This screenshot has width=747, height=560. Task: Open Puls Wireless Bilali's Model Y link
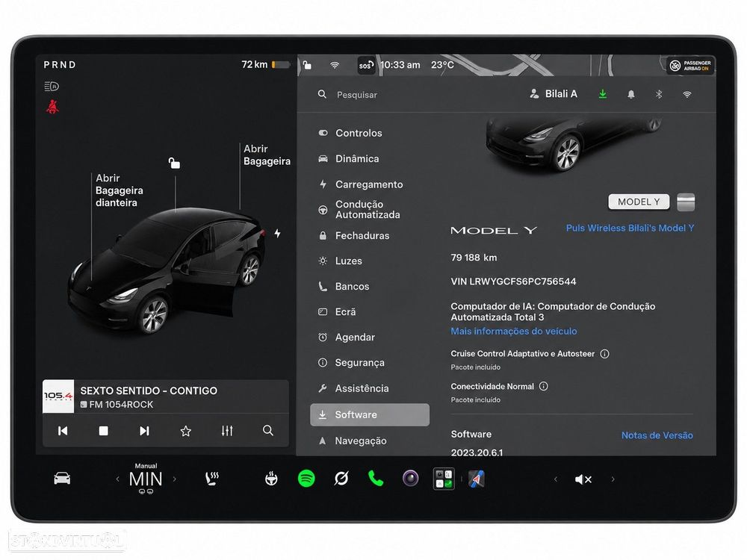coord(630,228)
